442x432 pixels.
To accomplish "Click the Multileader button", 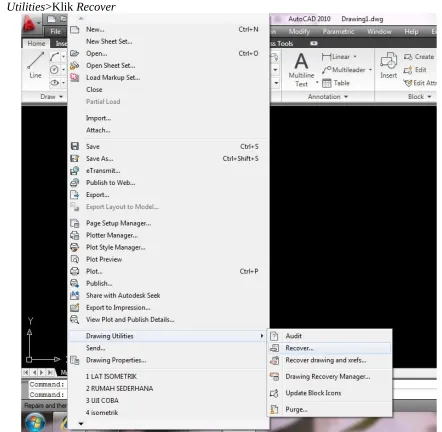I will 344,70.
